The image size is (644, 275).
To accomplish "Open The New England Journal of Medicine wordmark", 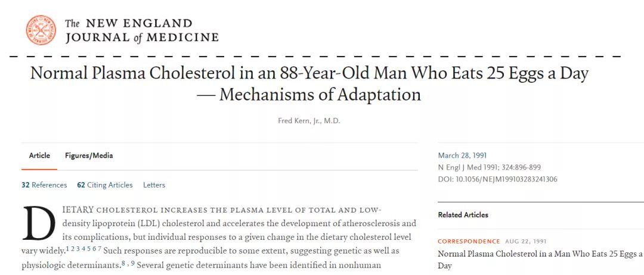I will click(141, 30).
